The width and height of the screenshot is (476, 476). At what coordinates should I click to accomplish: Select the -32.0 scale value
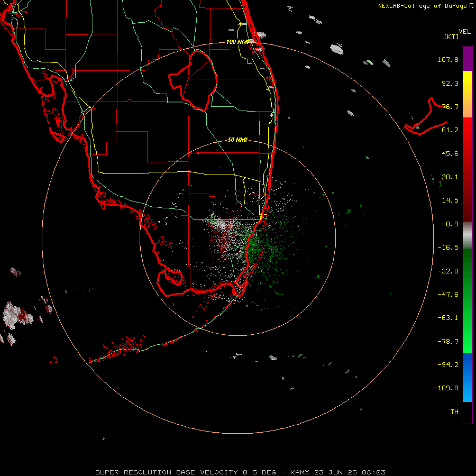(x=448, y=271)
